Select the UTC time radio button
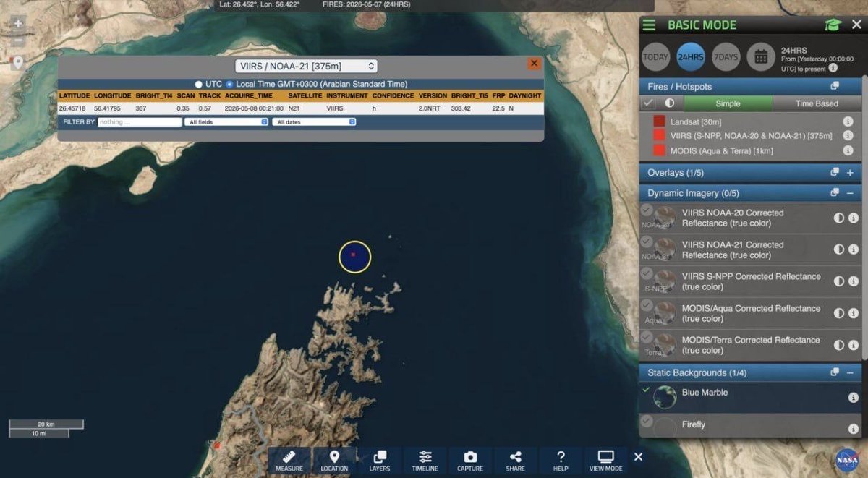 (198, 84)
